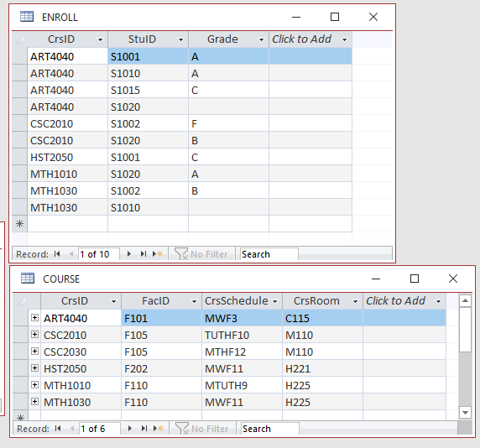Jump to last record in COURSE table
Screen dimensions: 480x448
(143, 429)
